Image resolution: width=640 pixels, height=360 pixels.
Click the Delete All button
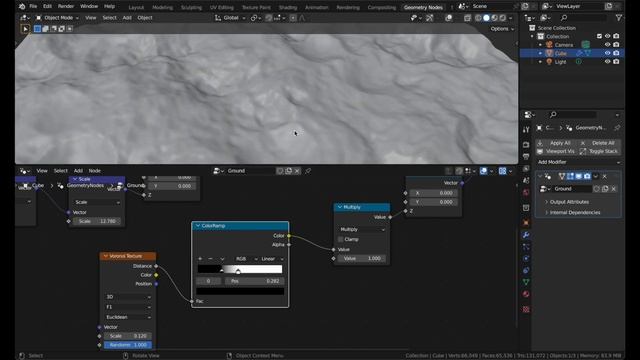(x=599, y=143)
